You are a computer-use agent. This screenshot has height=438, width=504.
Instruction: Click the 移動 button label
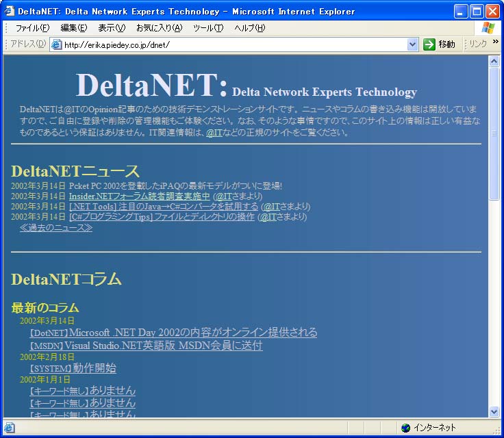click(x=446, y=44)
